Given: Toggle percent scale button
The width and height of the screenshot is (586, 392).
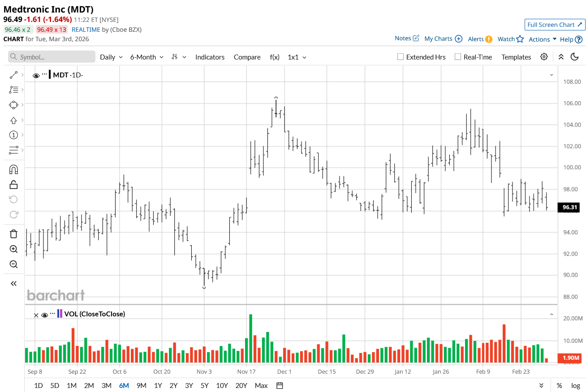Looking at the screenshot, I should pos(559,385).
